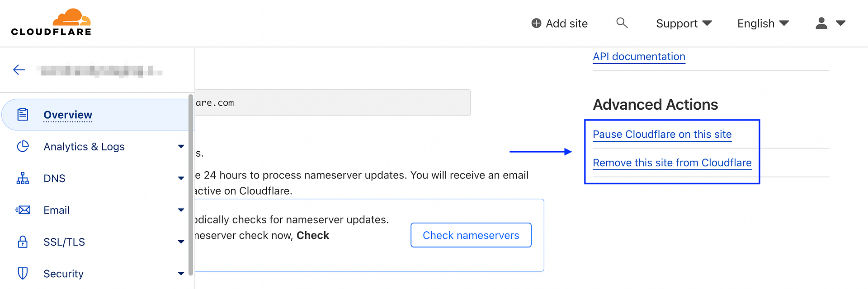The image size is (868, 289).
Task: Click the Cloudflare logo
Action: [51, 23]
